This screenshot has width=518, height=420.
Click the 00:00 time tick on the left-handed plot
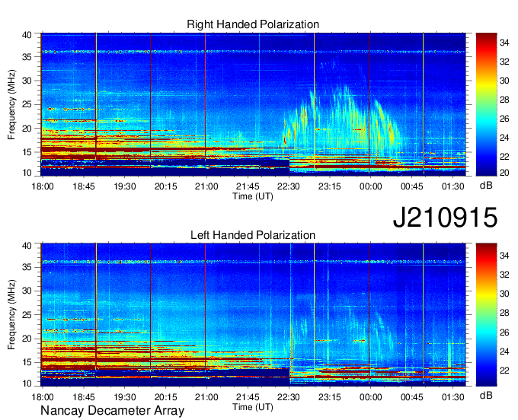pyautogui.click(x=370, y=397)
